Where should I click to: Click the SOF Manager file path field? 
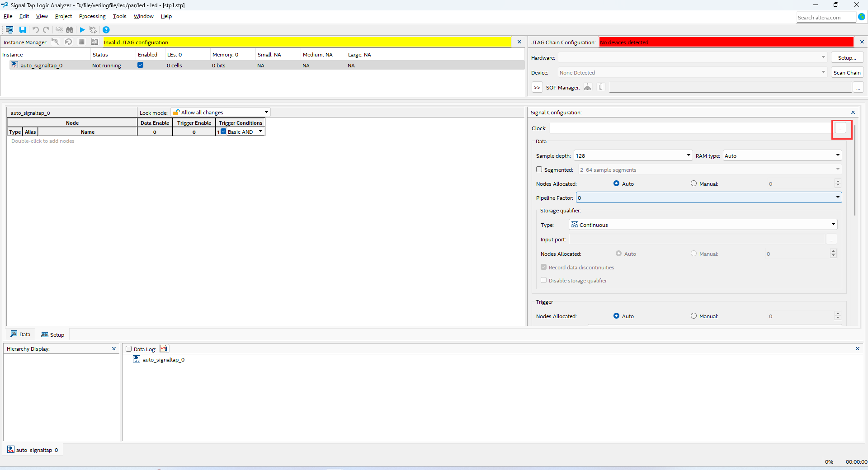pos(730,87)
